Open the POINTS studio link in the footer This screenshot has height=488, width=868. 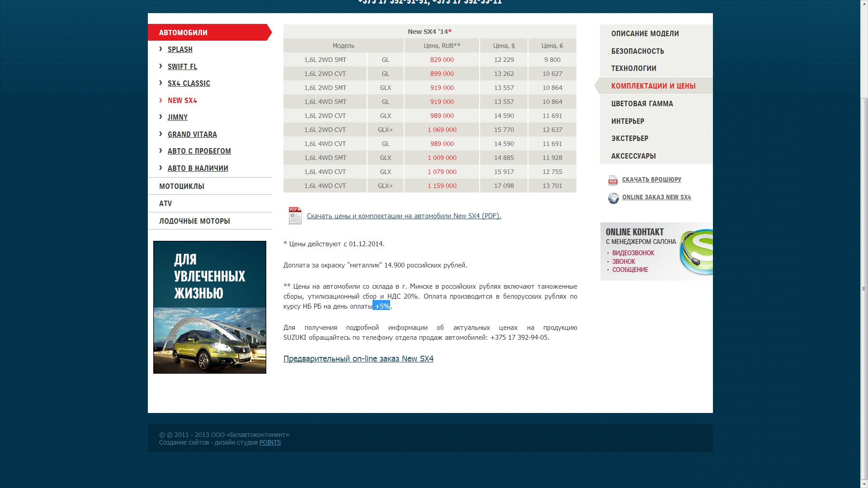270,442
